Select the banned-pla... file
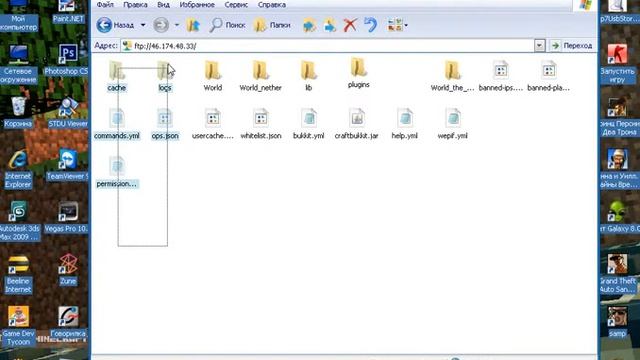Image resolution: width=640 pixels, height=360 pixels. tap(548, 76)
